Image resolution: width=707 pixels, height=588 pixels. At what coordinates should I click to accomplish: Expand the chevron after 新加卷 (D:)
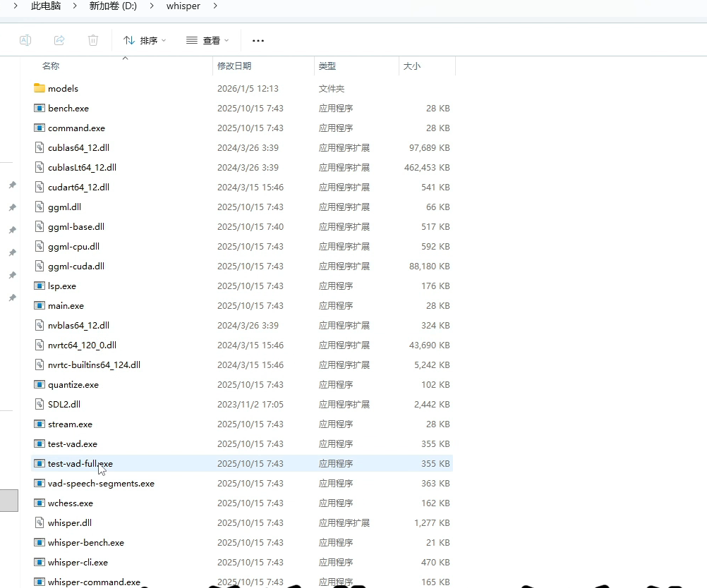[x=152, y=6]
